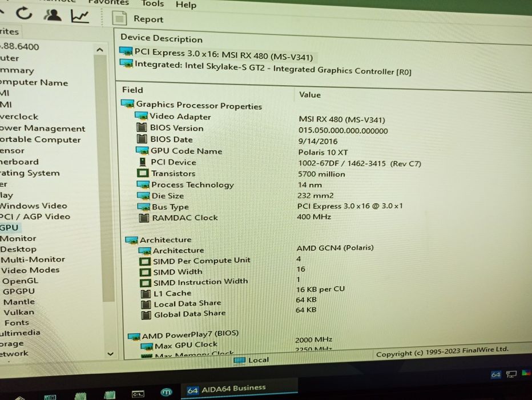Click icon next to Integrated Intel device
This screenshot has height=400, width=532.
pos(126,63)
